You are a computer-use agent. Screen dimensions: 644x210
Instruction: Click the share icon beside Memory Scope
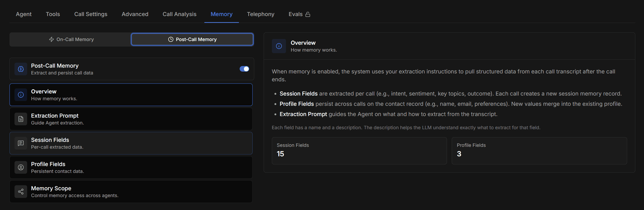tap(21, 191)
